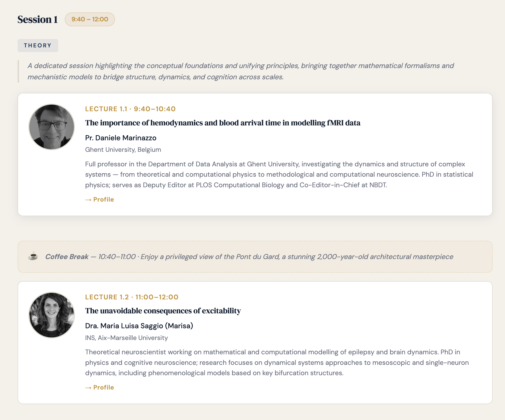
Task: Click the coffee cup icon
Action: [x=33, y=256]
